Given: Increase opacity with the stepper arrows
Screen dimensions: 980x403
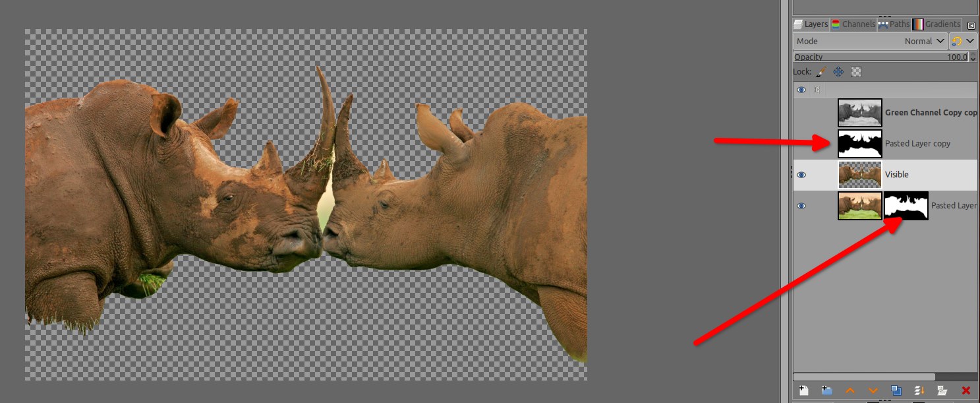Looking at the screenshot, I should [973, 55].
